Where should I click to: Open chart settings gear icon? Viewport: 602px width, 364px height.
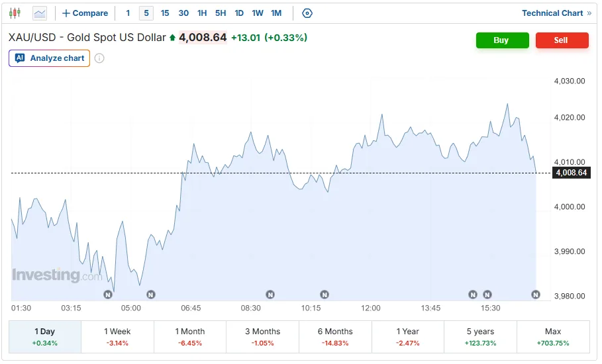[307, 13]
